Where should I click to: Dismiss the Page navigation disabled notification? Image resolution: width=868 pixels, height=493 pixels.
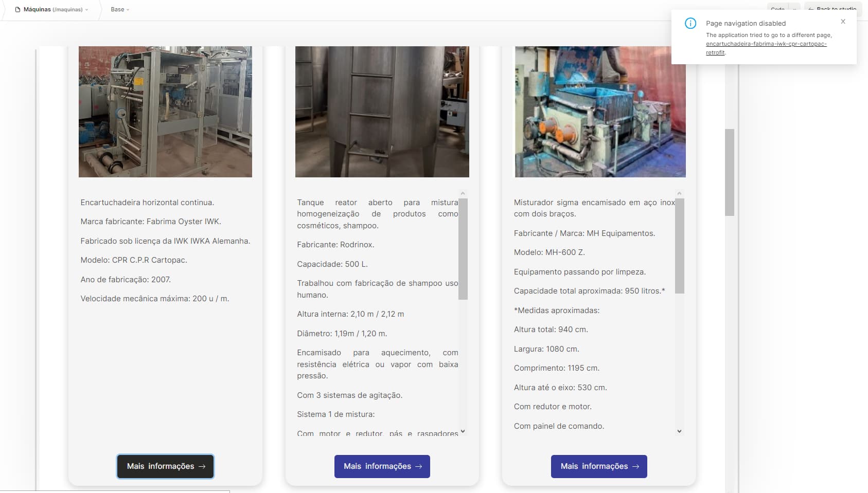pyautogui.click(x=843, y=22)
